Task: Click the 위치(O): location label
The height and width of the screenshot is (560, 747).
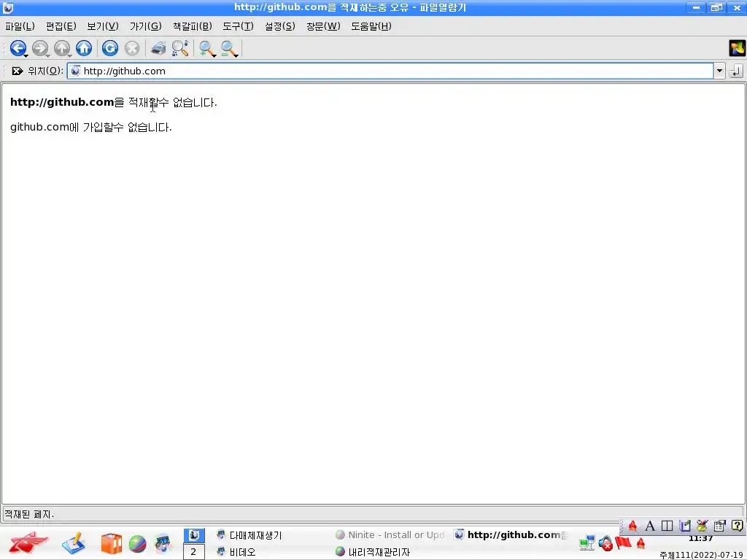Action: pos(45,71)
